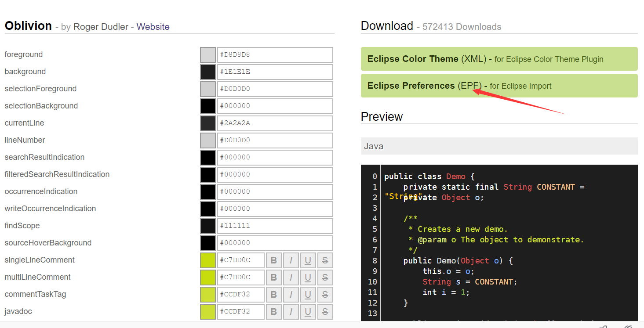Edit the occurrenceIndication hex field
This screenshot has width=644, height=328.
pos(275,192)
